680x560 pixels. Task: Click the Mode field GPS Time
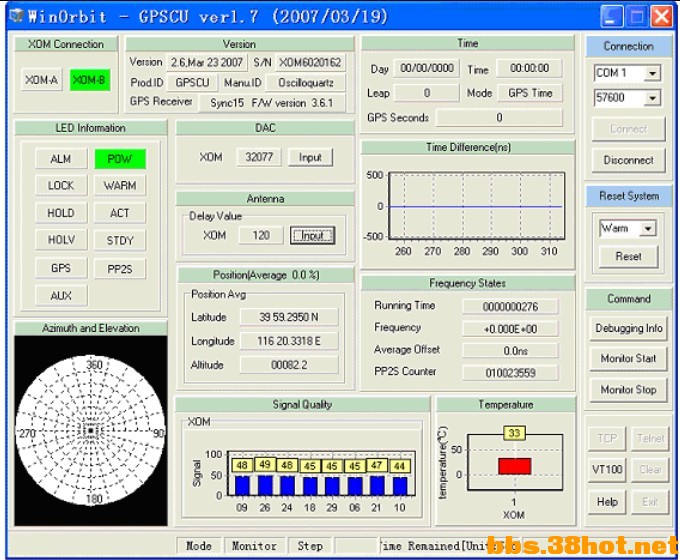(x=530, y=93)
